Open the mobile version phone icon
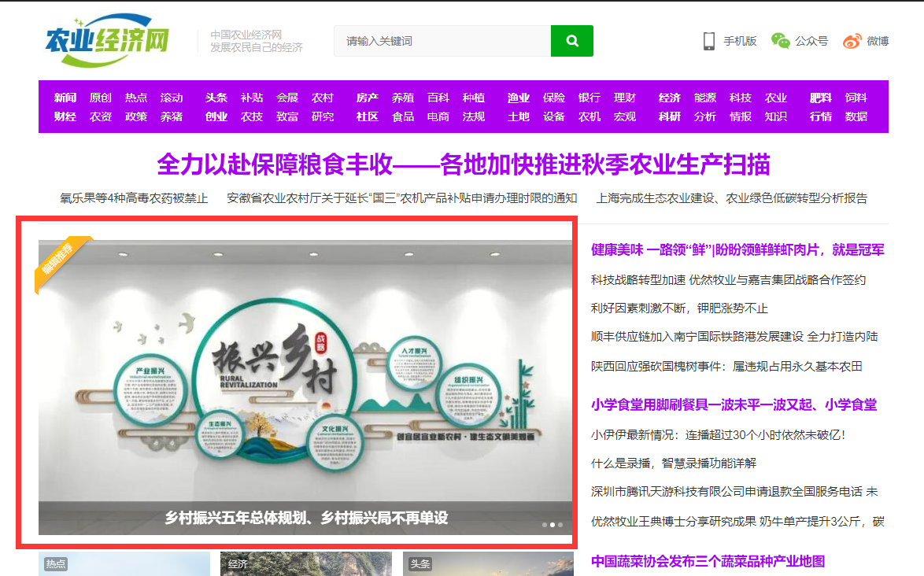Viewport: 924px width, 576px height. [709, 41]
